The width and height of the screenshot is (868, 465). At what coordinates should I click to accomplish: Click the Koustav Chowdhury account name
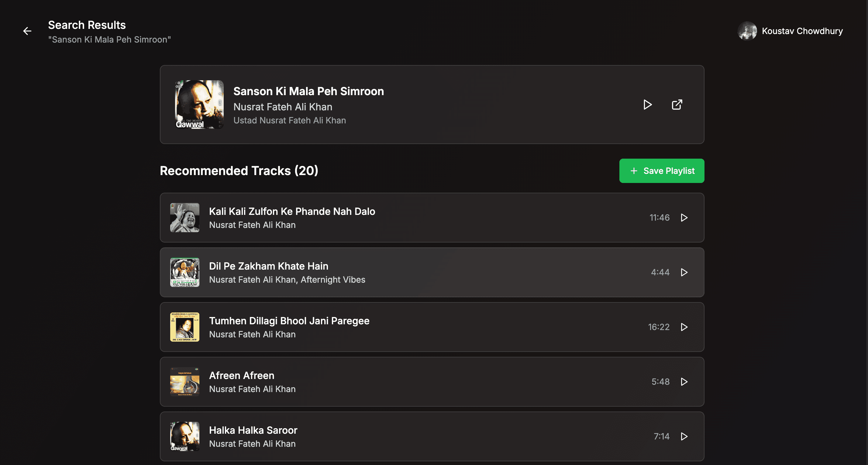[803, 31]
